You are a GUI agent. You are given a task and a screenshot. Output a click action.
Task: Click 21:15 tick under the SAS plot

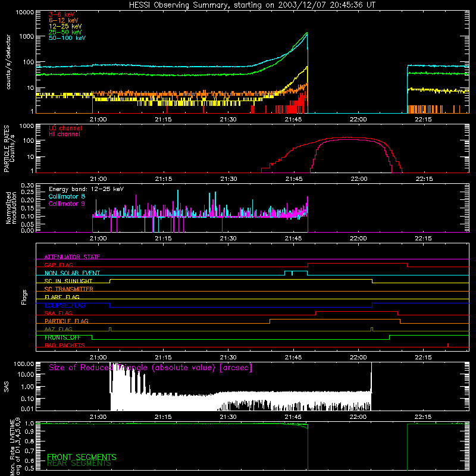pos(163,417)
